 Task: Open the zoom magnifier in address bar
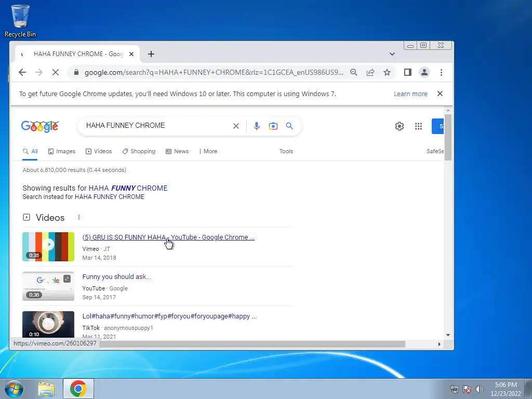point(353,72)
